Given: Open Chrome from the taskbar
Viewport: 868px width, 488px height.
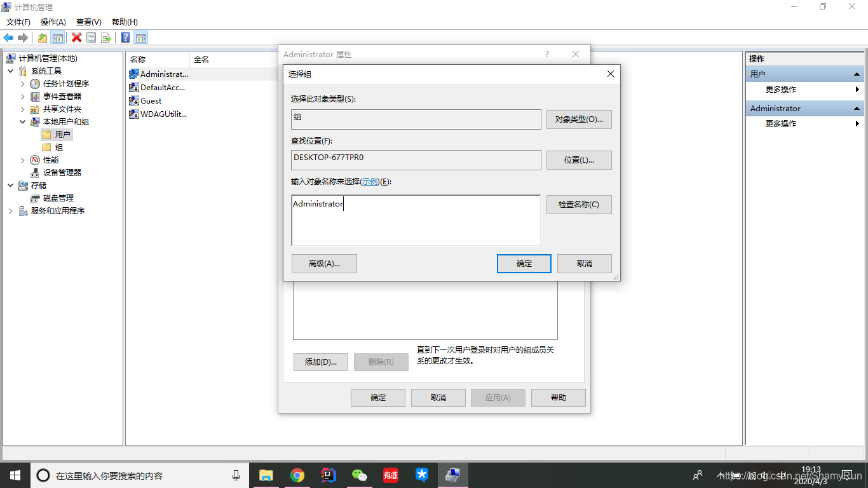Looking at the screenshot, I should pos(297,475).
